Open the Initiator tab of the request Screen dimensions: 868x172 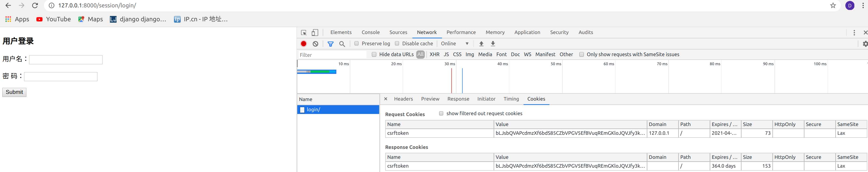click(x=486, y=99)
